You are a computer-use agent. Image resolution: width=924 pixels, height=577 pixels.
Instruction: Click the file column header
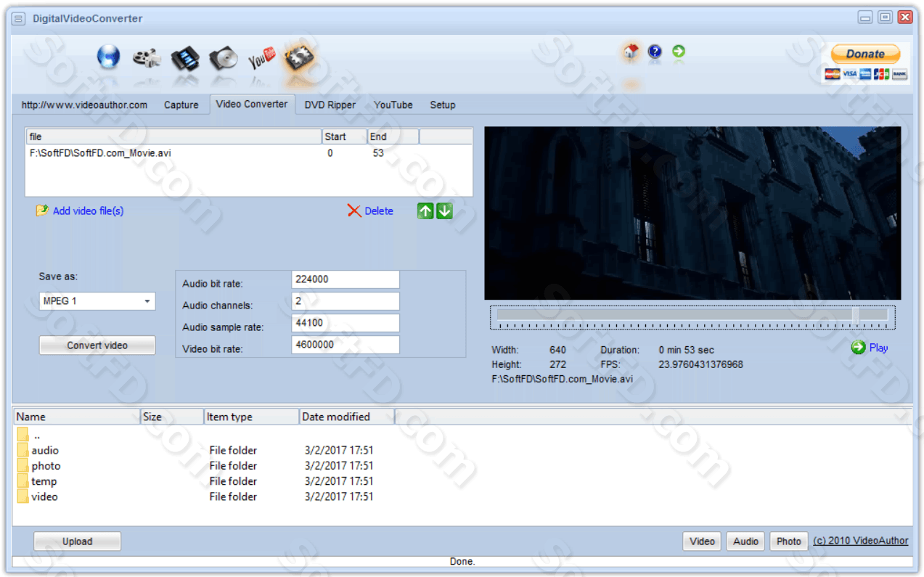pos(174,136)
